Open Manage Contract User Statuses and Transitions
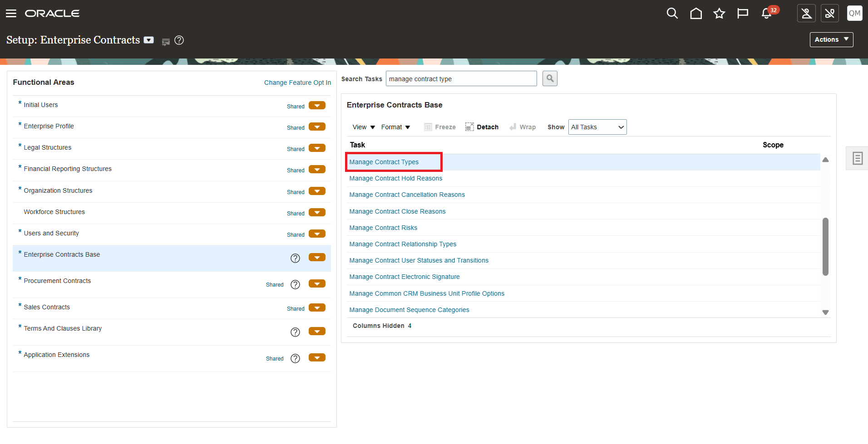The width and height of the screenshot is (868, 444). pos(419,260)
